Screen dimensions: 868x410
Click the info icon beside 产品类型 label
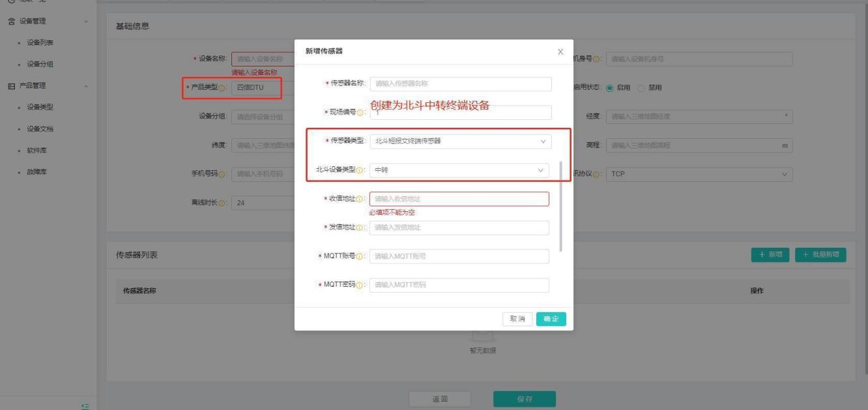tap(222, 88)
